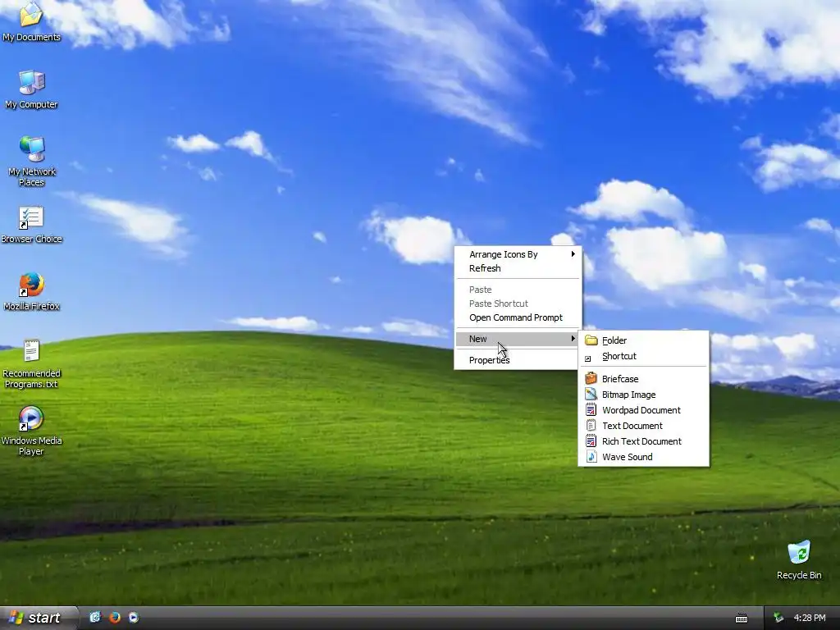Viewport: 840px width, 630px height.
Task: Click the greyed-out Paste Shortcut entry
Action: pos(518,304)
